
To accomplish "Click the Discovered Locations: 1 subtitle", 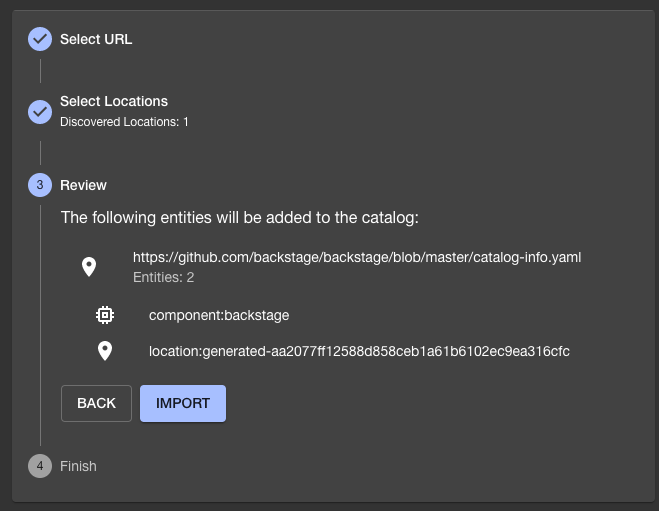I will [x=124, y=122].
